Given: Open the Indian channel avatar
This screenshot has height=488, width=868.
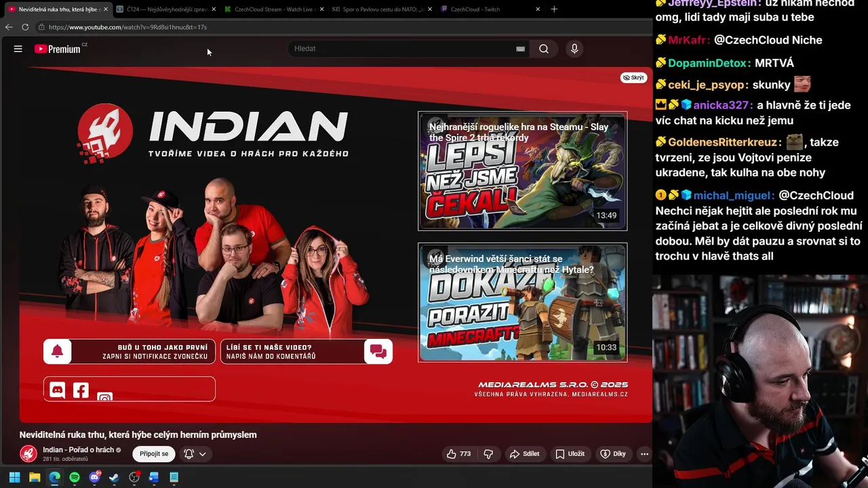Looking at the screenshot, I should 28,453.
